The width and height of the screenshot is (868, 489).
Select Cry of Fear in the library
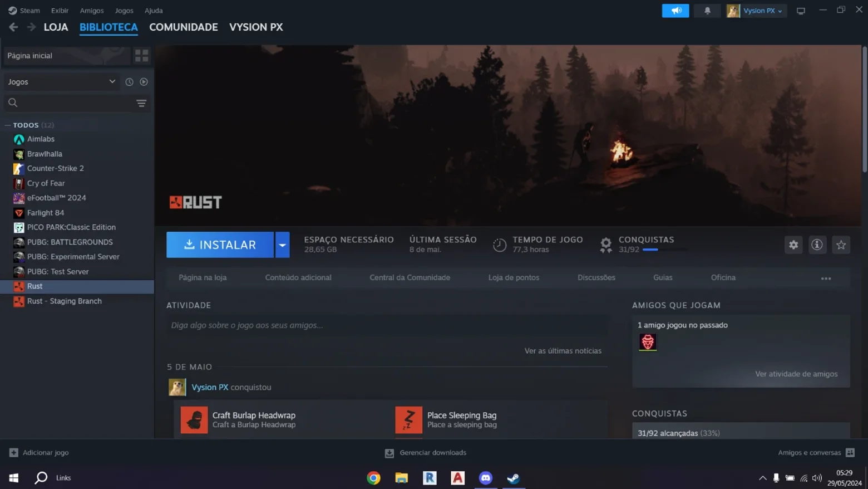[x=77, y=183]
